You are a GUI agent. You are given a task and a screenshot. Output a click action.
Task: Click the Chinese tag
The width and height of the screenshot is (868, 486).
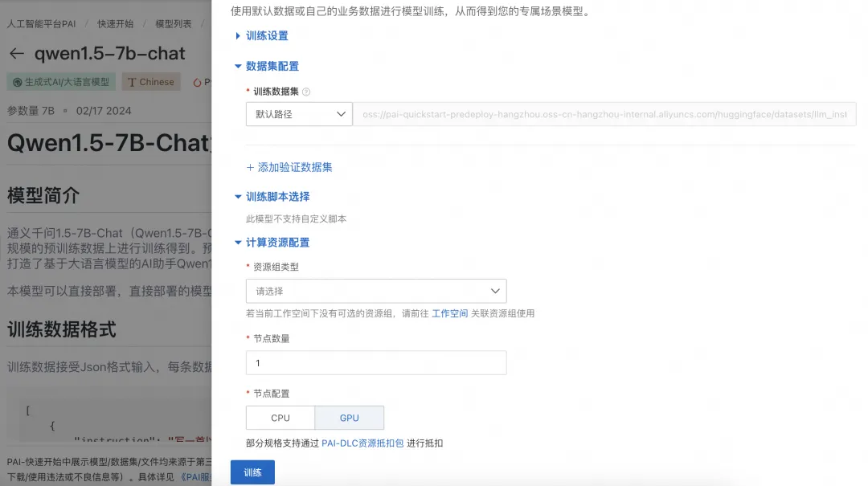[x=151, y=82]
